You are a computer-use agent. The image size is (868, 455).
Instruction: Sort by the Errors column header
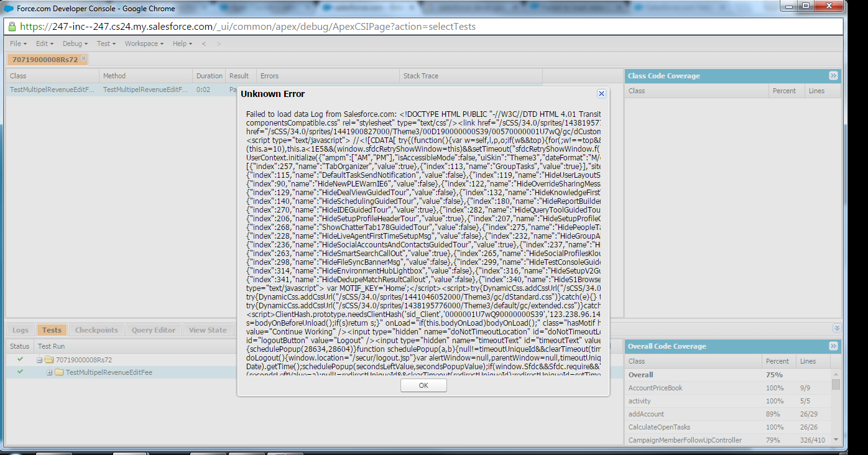(x=328, y=76)
